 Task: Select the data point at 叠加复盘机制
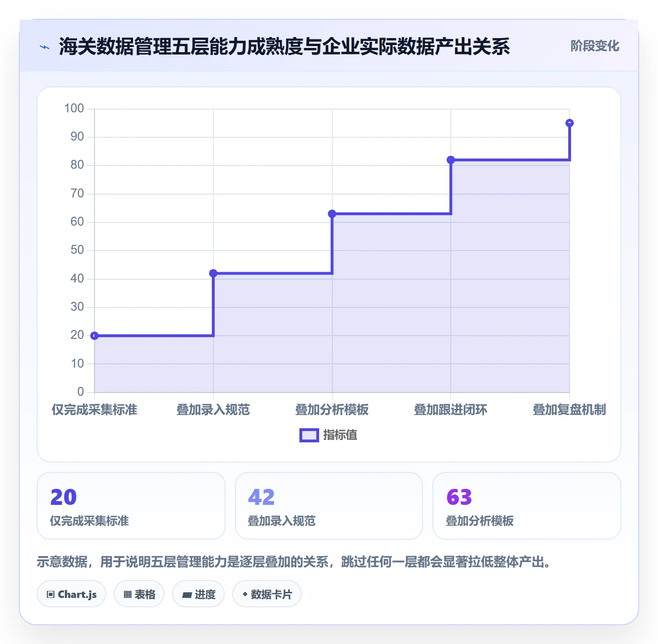[x=570, y=123]
